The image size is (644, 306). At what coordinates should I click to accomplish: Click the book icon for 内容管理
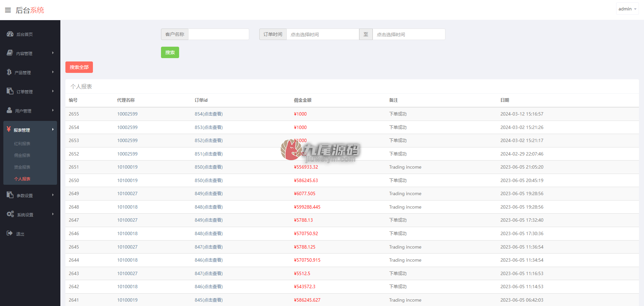[10, 53]
